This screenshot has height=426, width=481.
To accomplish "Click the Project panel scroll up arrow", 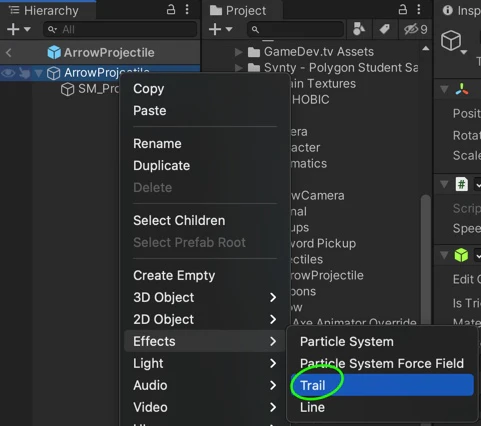I will pyautogui.click(x=426, y=49).
